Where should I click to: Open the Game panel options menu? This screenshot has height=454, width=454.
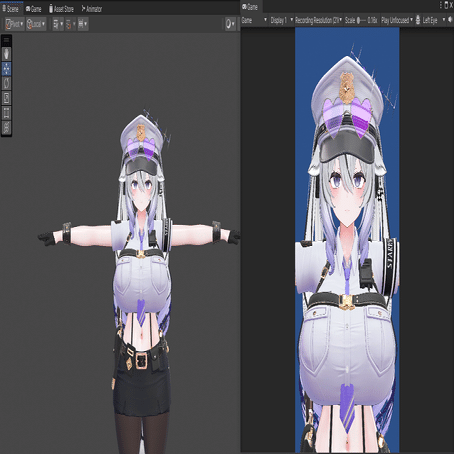(441, 5)
